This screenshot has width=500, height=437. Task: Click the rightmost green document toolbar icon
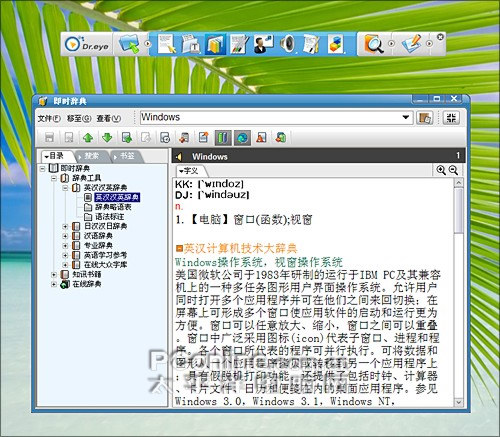[281, 137]
